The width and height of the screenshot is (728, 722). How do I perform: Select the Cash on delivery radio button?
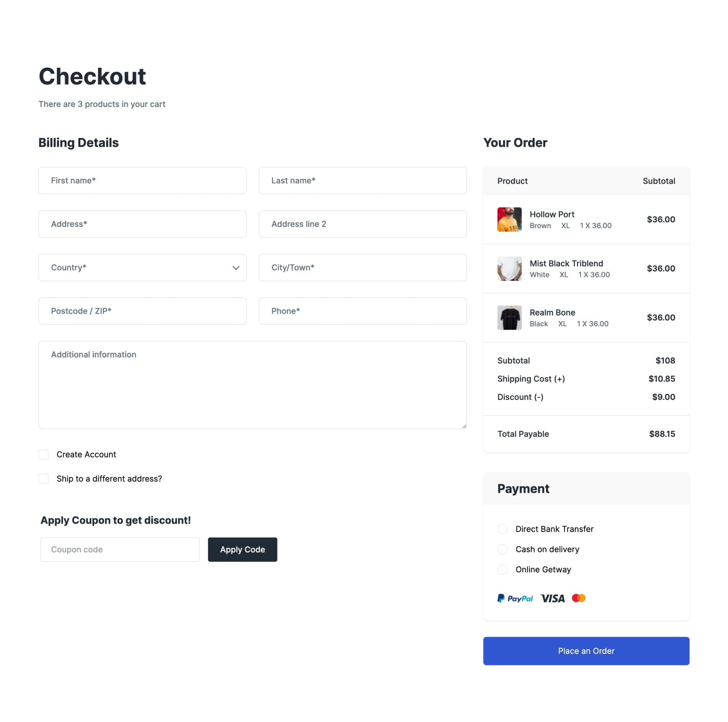(x=502, y=549)
